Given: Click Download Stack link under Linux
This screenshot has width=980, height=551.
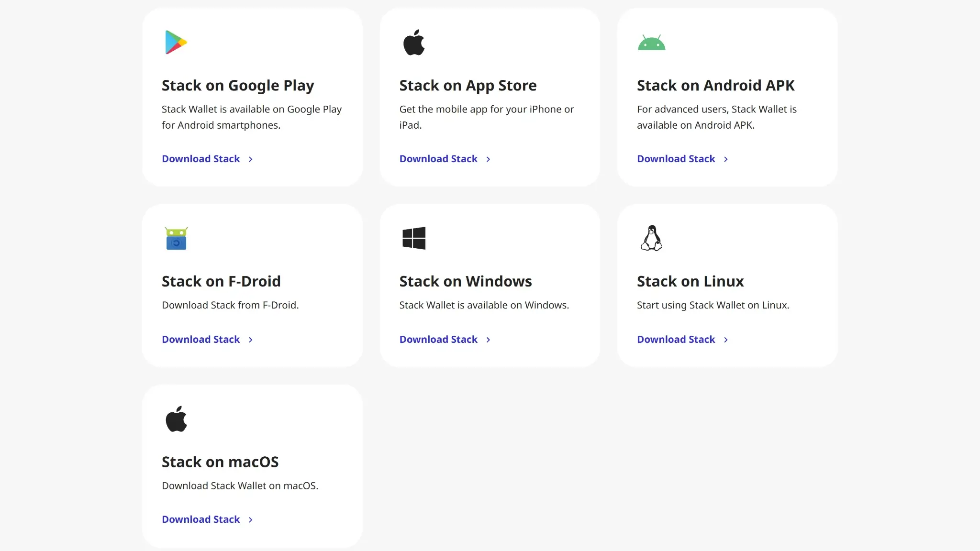Looking at the screenshot, I should point(676,340).
